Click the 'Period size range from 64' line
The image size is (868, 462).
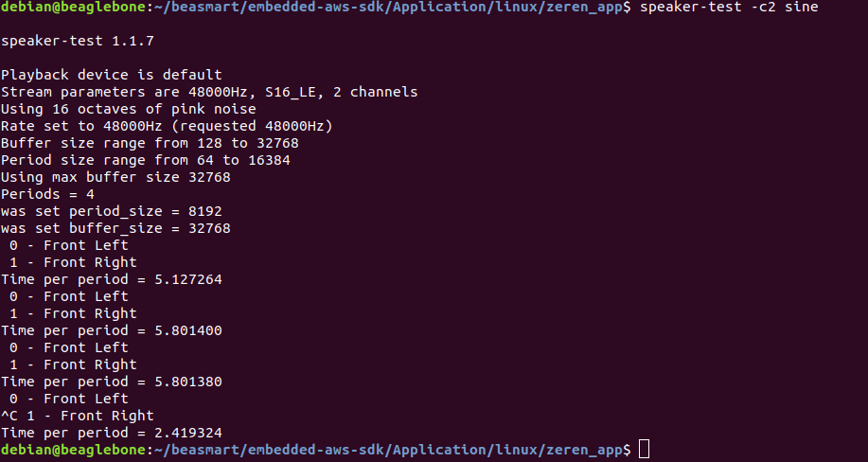tap(146, 160)
